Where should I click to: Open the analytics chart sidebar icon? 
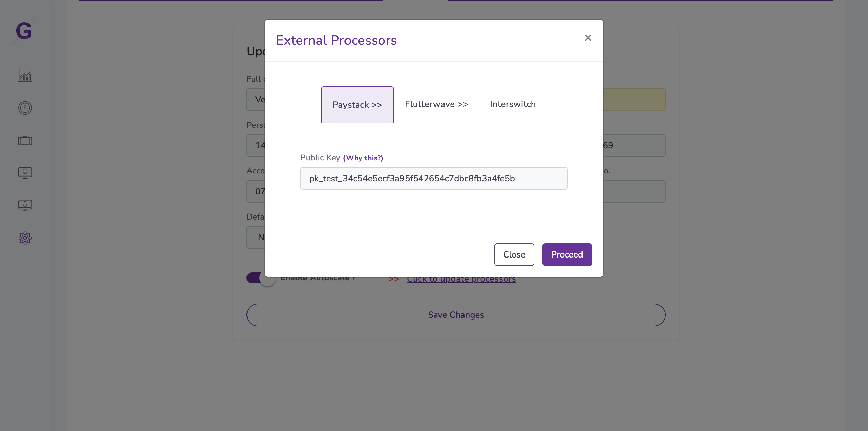25,76
